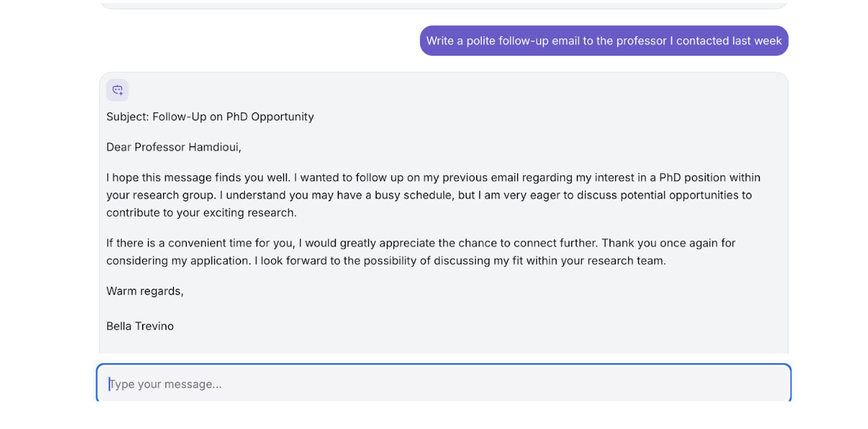Click the Subject: Follow-Up on PhD Opportunity line
This screenshot has height=429, width=868.
tap(210, 117)
